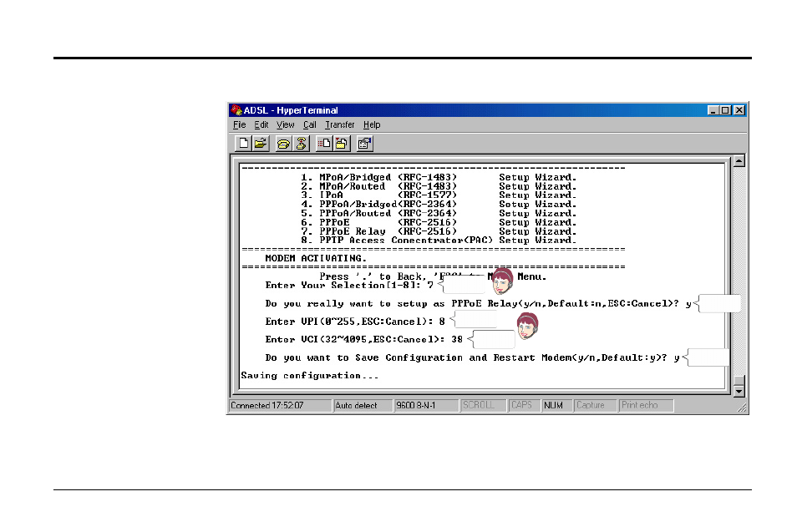This screenshot has height=532, width=797.
Task: Open the View menu
Action: click(285, 125)
